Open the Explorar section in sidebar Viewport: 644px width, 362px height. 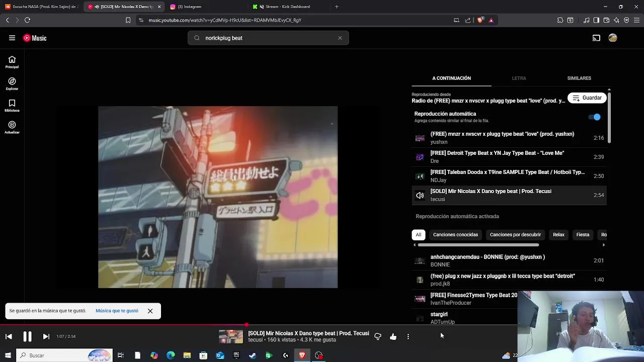(x=12, y=84)
